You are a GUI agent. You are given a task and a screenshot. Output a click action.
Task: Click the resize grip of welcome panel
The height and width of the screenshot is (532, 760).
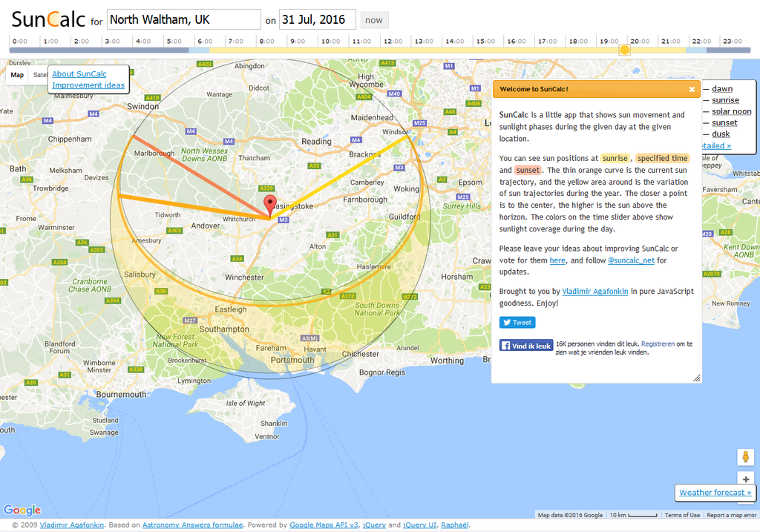[x=696, y=378]
